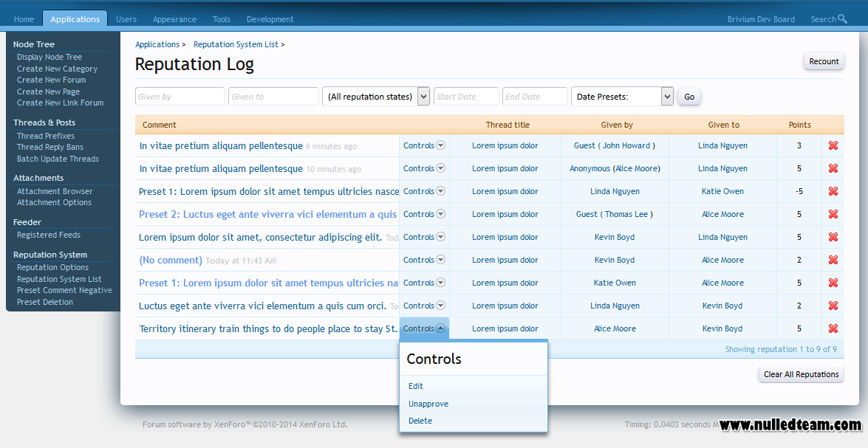The width and height of the screenshot is (868, 448).
Task: Open the Development tab
Action: tap(270, 18)
